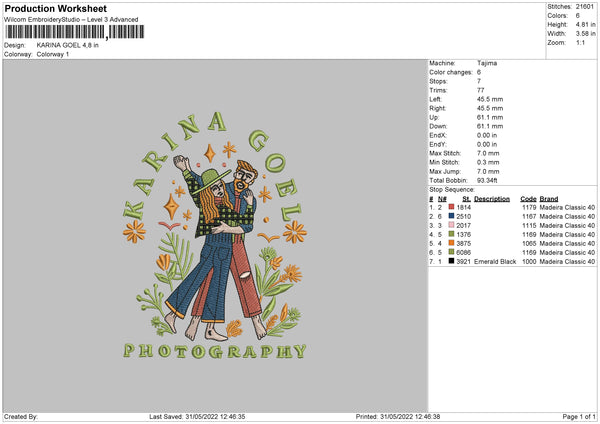Click the 'Colorway 1' value
The height and width of the screenshot is (424, 600).
click(53, 54)
